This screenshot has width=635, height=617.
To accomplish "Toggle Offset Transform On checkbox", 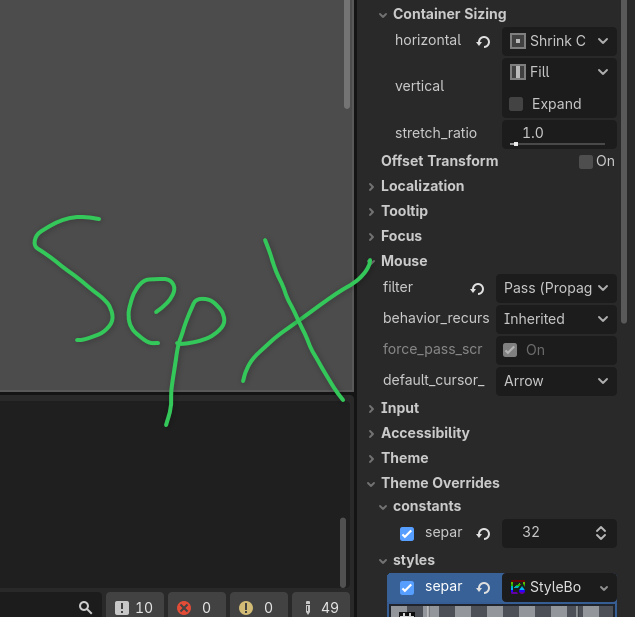I will pyautogui.click(x=586, y=162).
